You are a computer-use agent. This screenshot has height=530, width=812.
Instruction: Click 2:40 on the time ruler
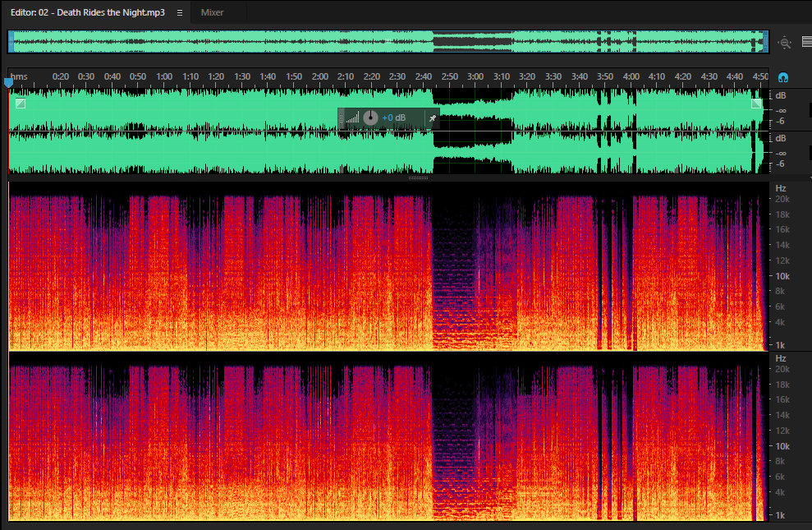tap(424, 76)
